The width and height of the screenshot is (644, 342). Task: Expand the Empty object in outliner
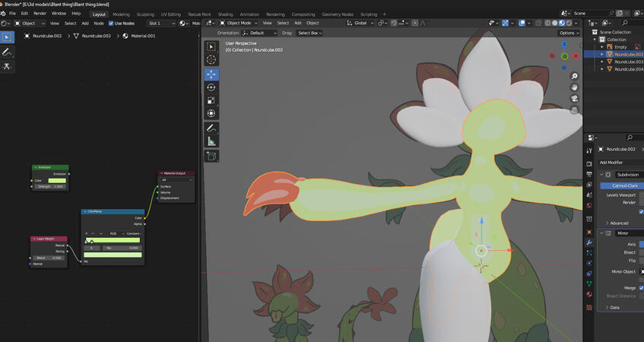tap(602, 47)
